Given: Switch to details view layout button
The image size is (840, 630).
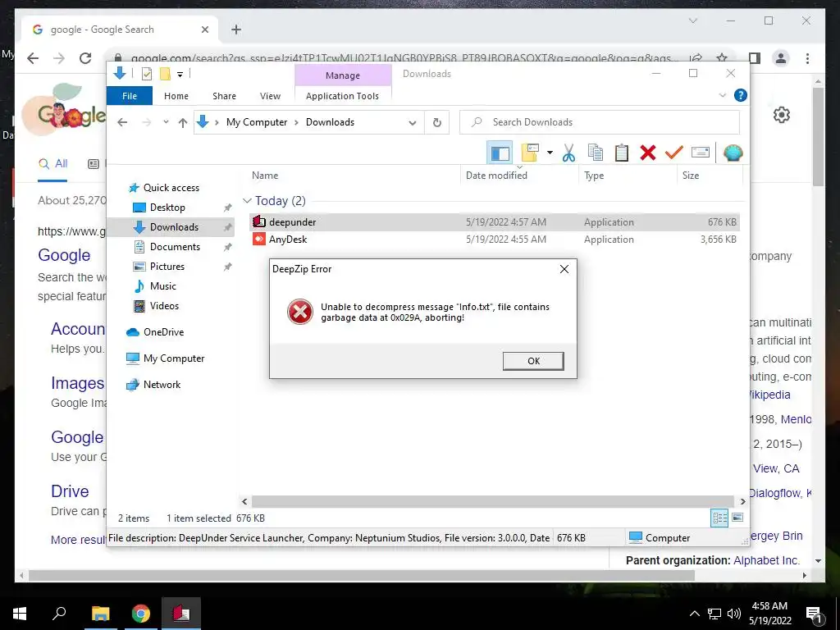Looking at the screenshot, I should tap(719, 518).
